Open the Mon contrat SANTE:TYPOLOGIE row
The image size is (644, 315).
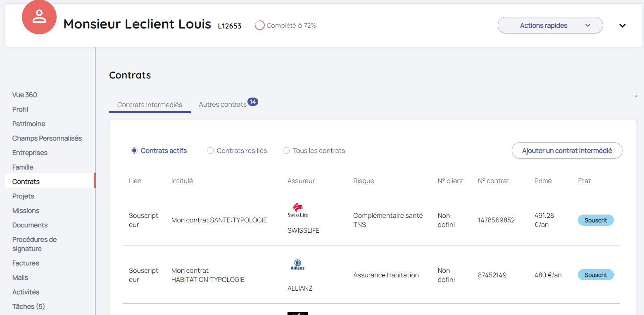pos(219,220)
